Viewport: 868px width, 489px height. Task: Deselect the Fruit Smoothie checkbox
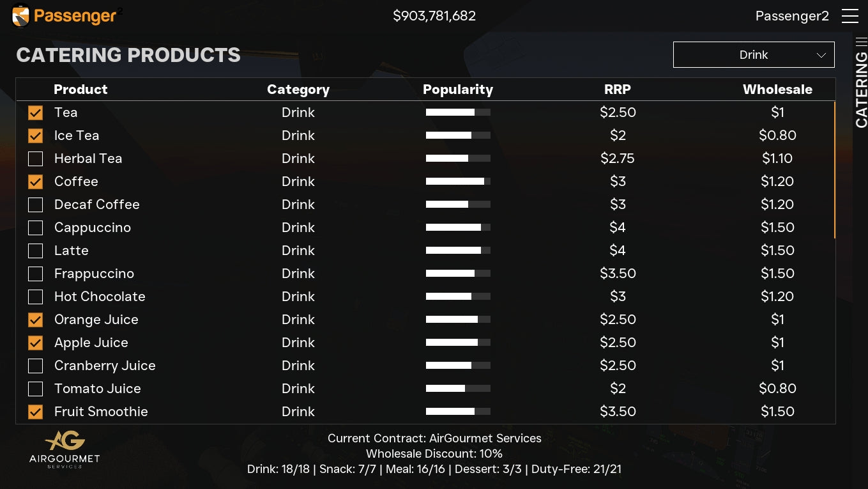(36, 412)
